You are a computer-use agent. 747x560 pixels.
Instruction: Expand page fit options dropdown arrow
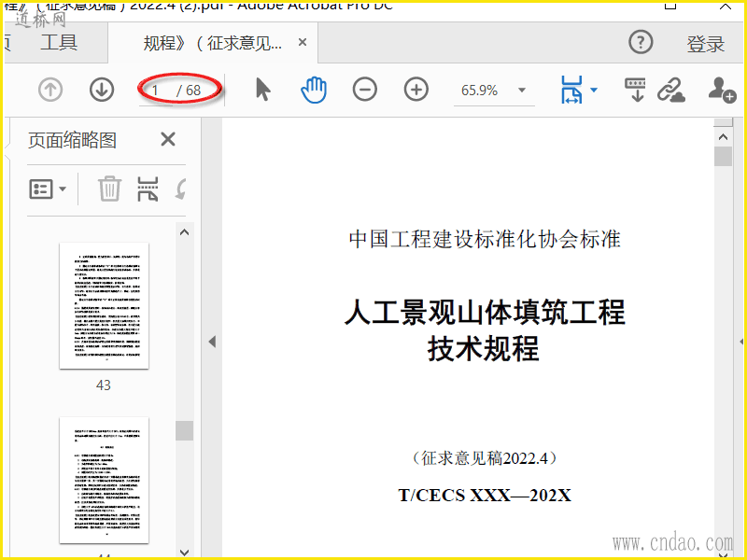point(594,90)
